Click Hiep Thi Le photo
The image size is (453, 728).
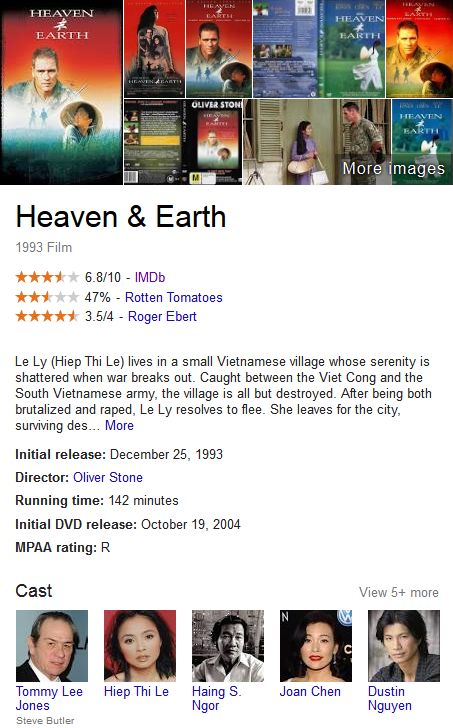(x=140, y=646)
